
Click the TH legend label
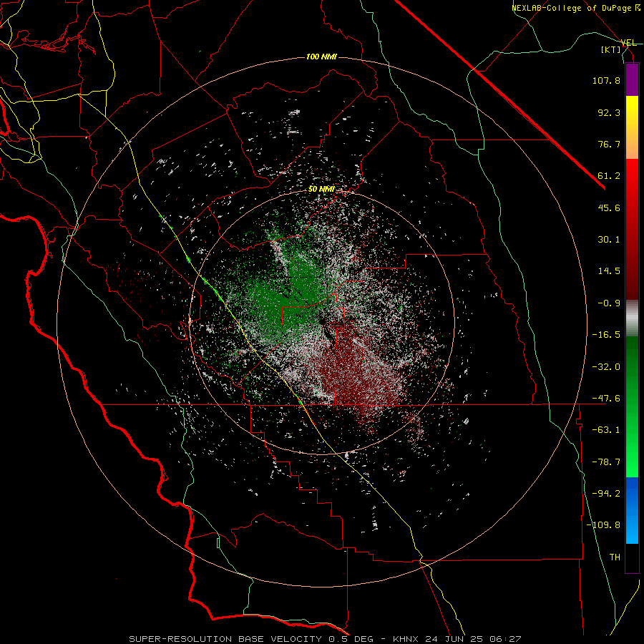point(615,557)
